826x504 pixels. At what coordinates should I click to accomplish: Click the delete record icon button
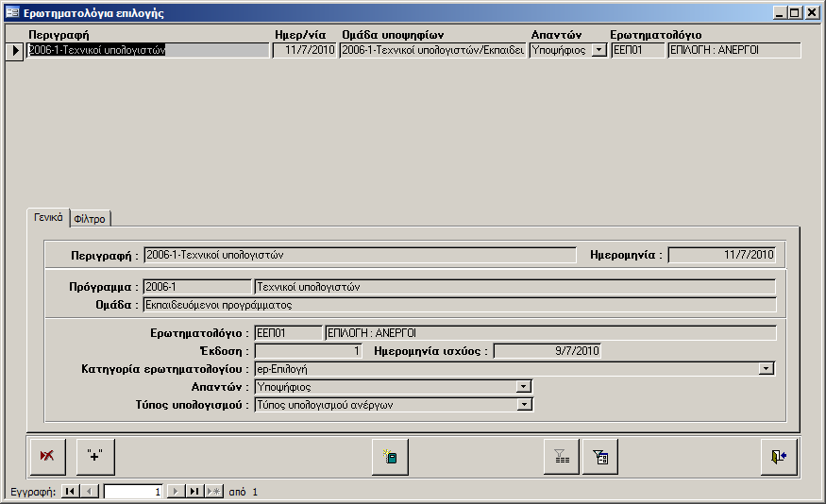click(47, 457)
